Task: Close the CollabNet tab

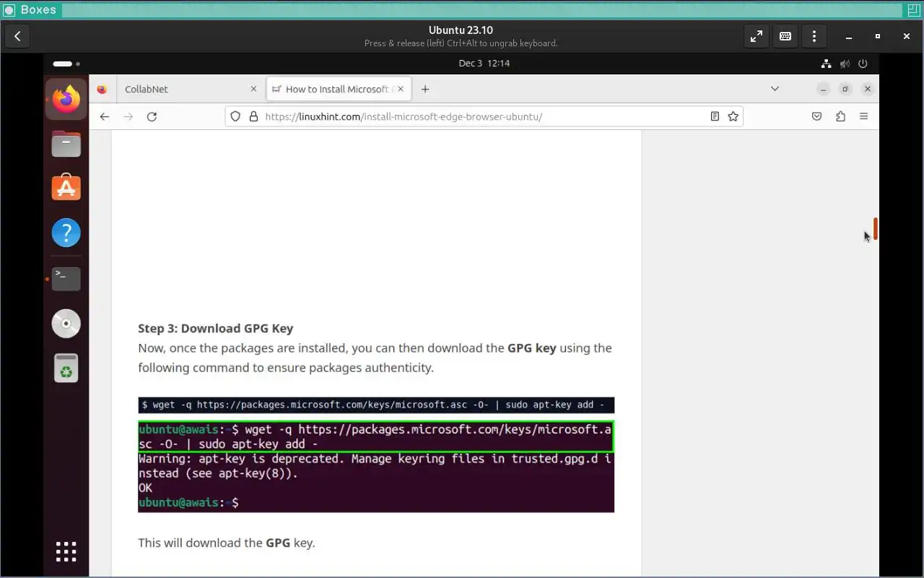Action: pos(253,89)
